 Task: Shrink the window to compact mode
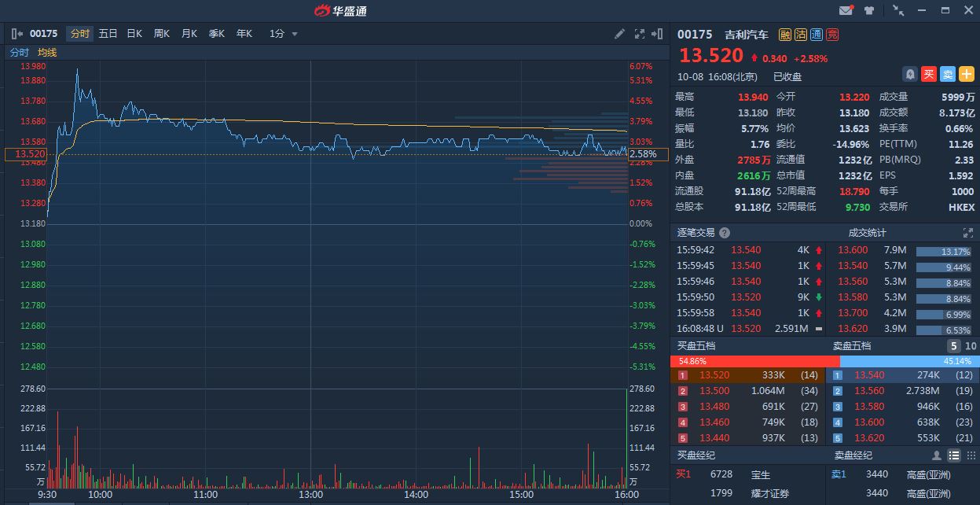pos(898,10)
